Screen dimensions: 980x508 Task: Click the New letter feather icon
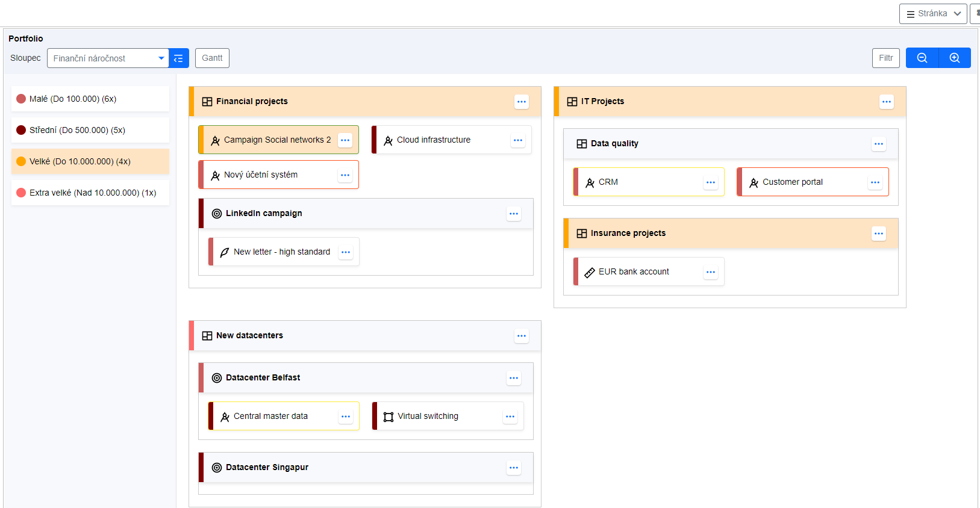(x=225, y=252)
